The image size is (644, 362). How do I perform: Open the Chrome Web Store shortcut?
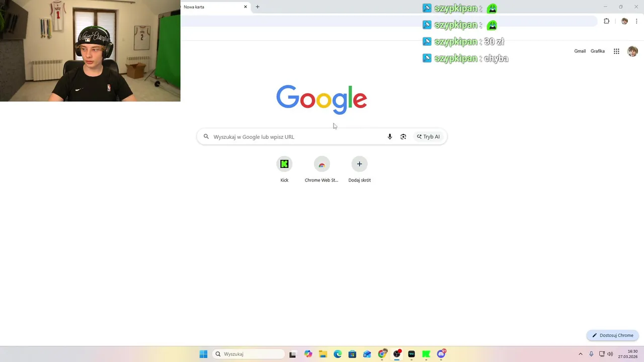[x=321, y=169]
